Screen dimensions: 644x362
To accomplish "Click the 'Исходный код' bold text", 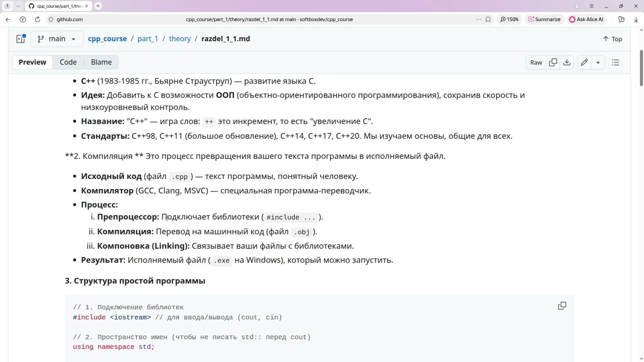I will pyautogui.click(x=111, y=176).
